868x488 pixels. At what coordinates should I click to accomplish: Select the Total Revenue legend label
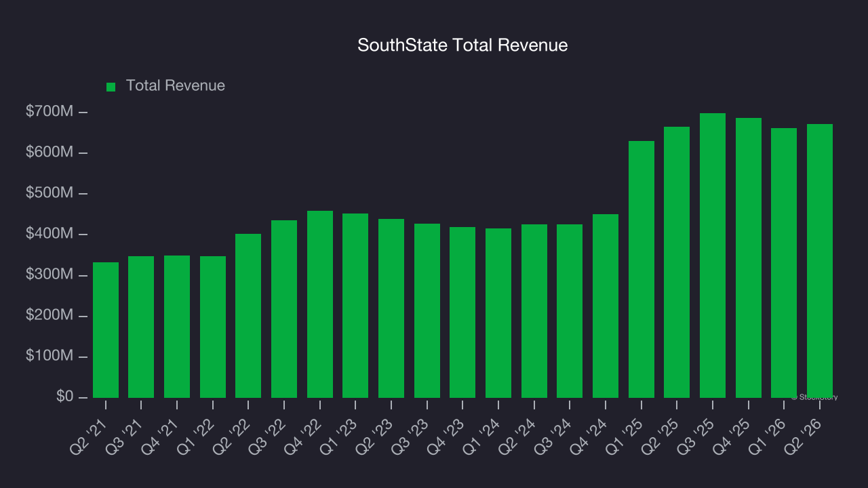176,86
